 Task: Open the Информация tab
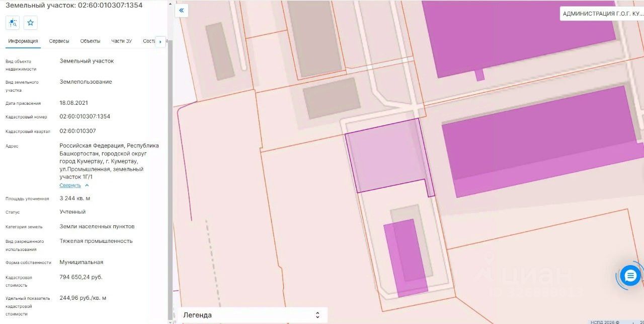23,41
